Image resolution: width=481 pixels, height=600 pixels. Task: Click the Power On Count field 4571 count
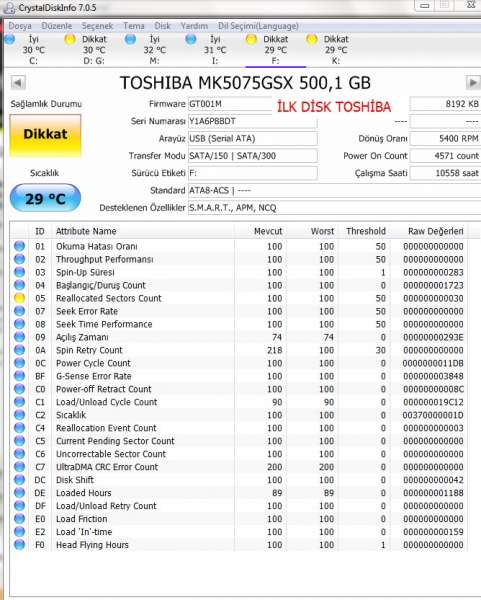tap(445, 156)
